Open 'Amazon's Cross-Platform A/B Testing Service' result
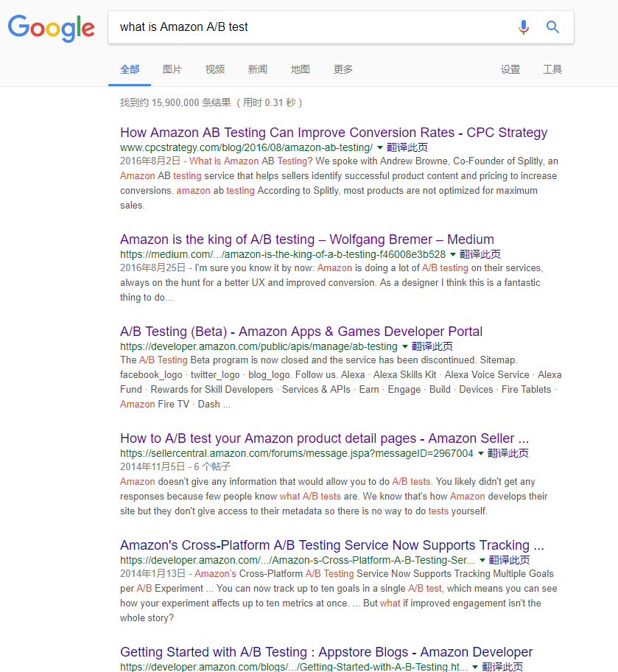Image resolution: width=618 pixels, height=672 pixels. (x=331, y=545)
